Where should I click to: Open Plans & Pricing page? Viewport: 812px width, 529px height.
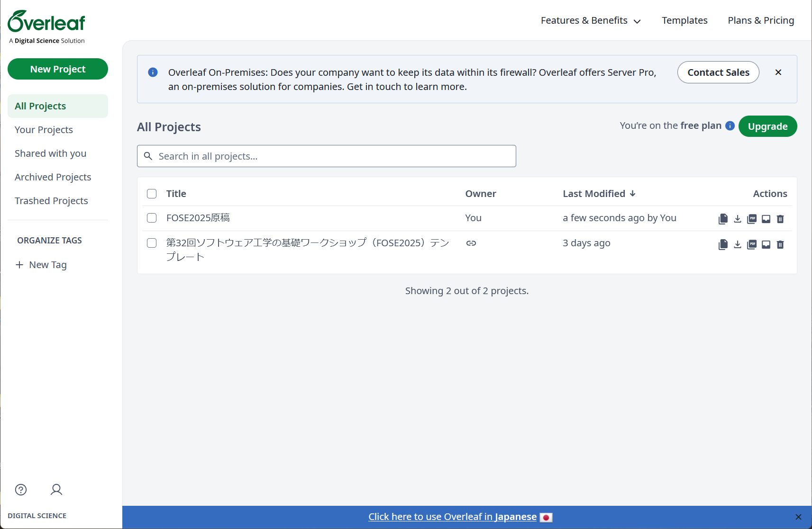point(761,20)
